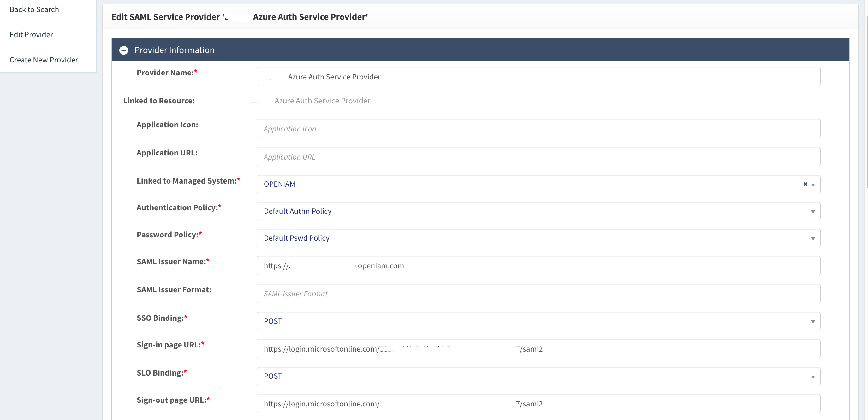Click the Edit SAML Service Provider heading
Viewport: 868px width, 420px height.
tap(240, 17)
